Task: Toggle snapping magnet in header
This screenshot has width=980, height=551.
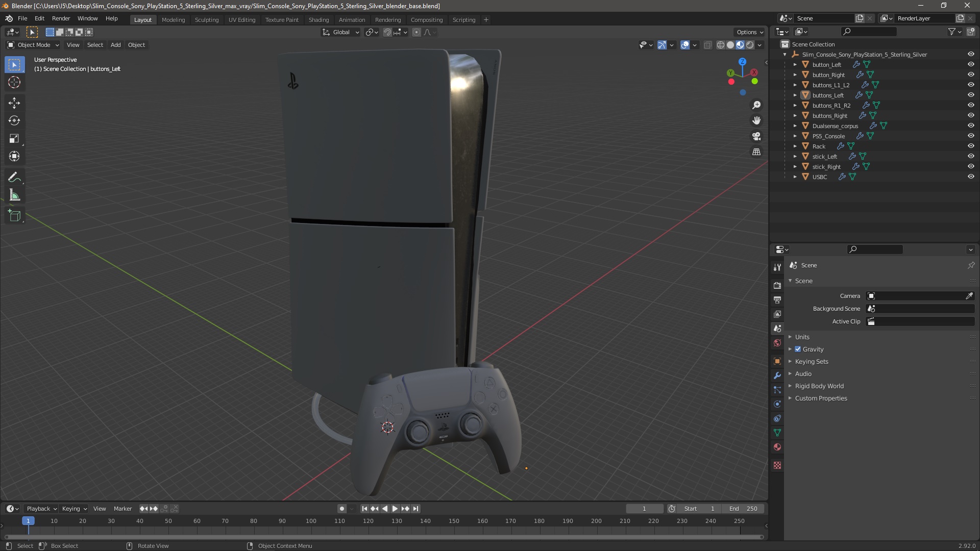Action: [387, 32]
